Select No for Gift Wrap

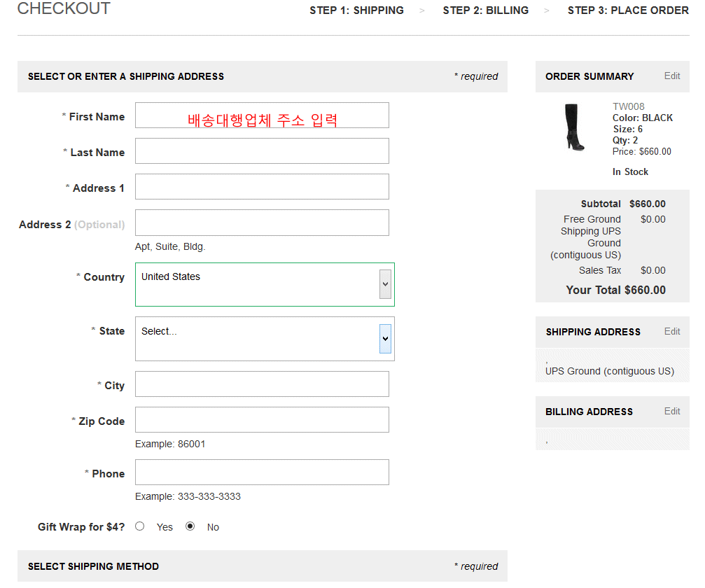[190, 526]
